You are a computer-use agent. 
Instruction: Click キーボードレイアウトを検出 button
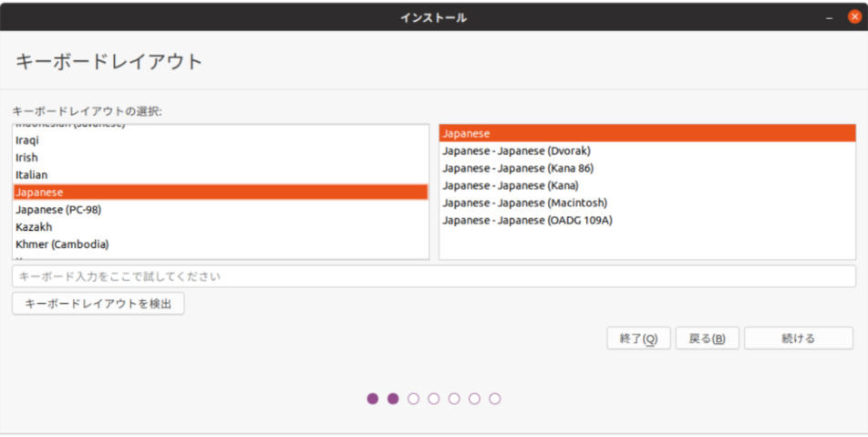pyautogui.click(x=98, y=304)
